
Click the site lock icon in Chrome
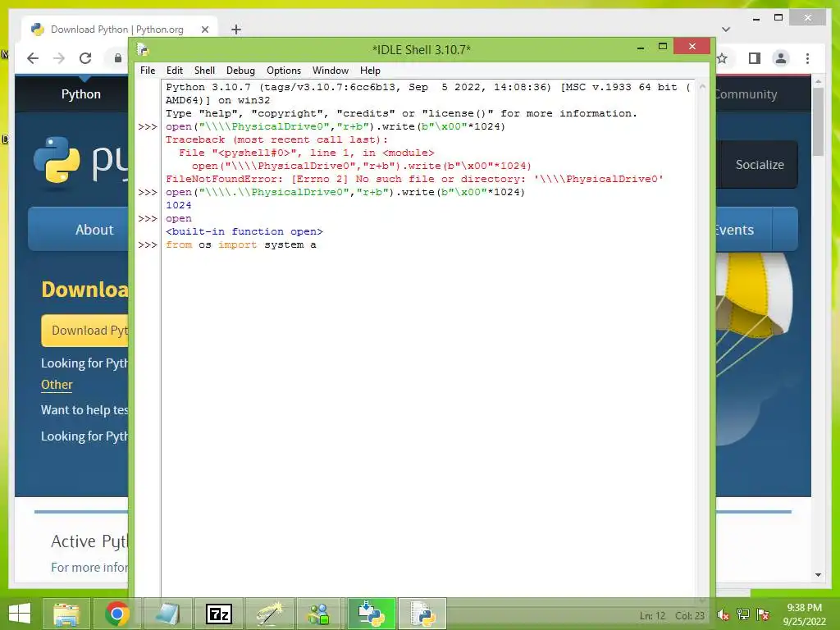118,58
